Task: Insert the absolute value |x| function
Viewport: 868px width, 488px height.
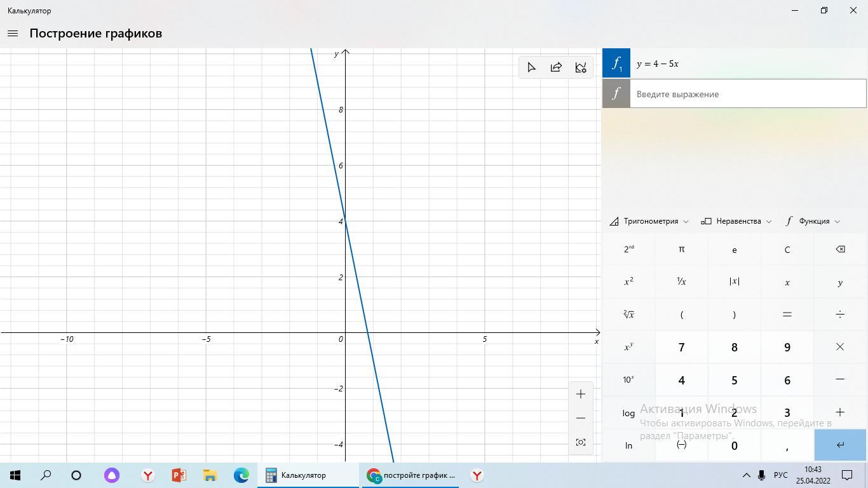Action: click(734, 281)
